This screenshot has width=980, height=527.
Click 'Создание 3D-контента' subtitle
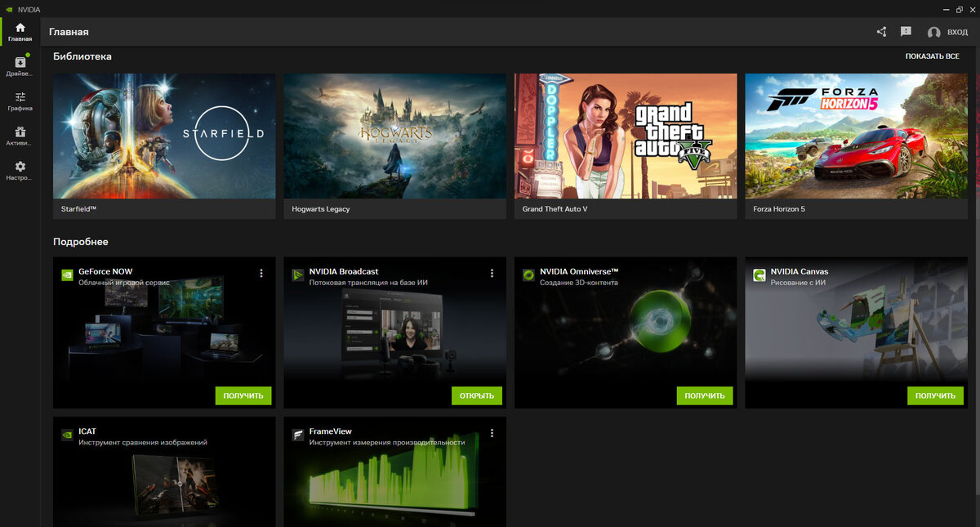(579, 283)
